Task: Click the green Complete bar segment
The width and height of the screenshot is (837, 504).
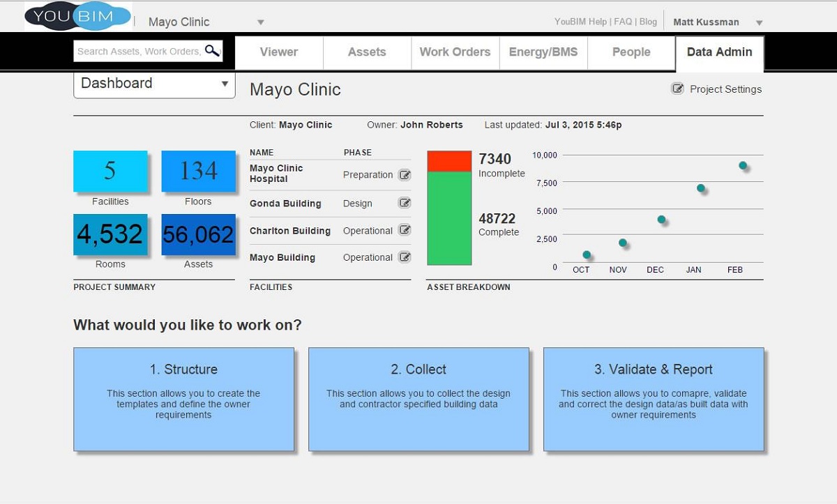Action: [449, 218]
